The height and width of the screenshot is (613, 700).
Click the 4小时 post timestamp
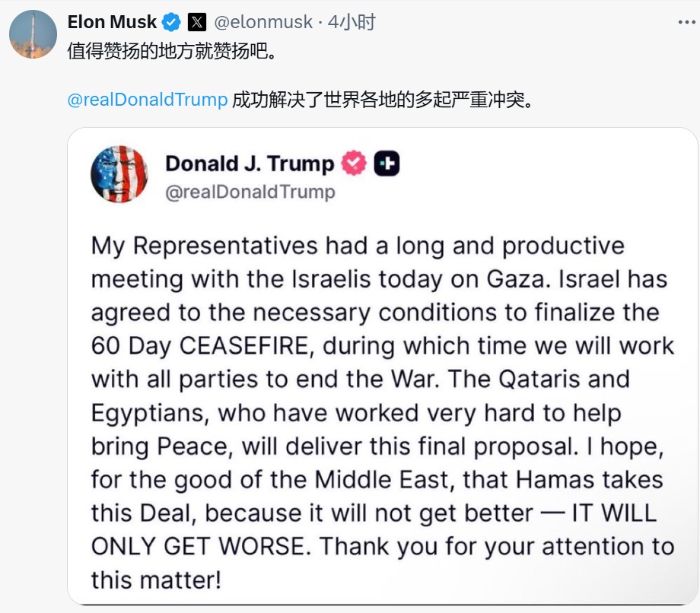352,22
